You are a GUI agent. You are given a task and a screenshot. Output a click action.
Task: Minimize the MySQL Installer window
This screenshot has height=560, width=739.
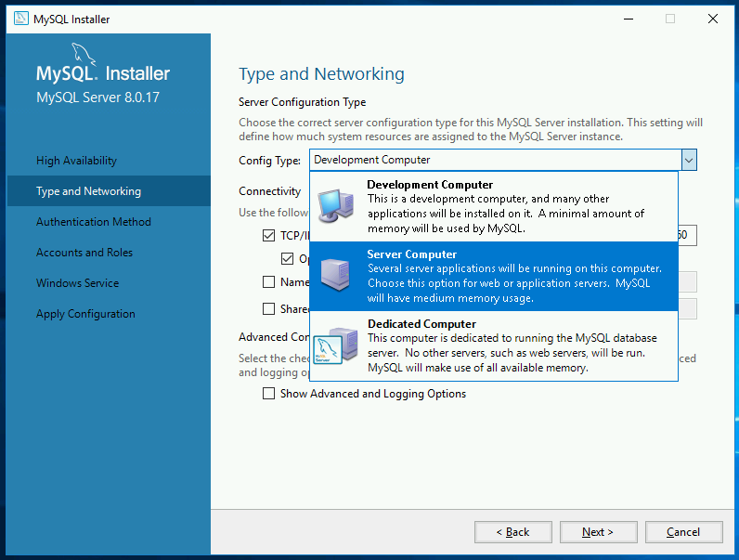point(629,19)
